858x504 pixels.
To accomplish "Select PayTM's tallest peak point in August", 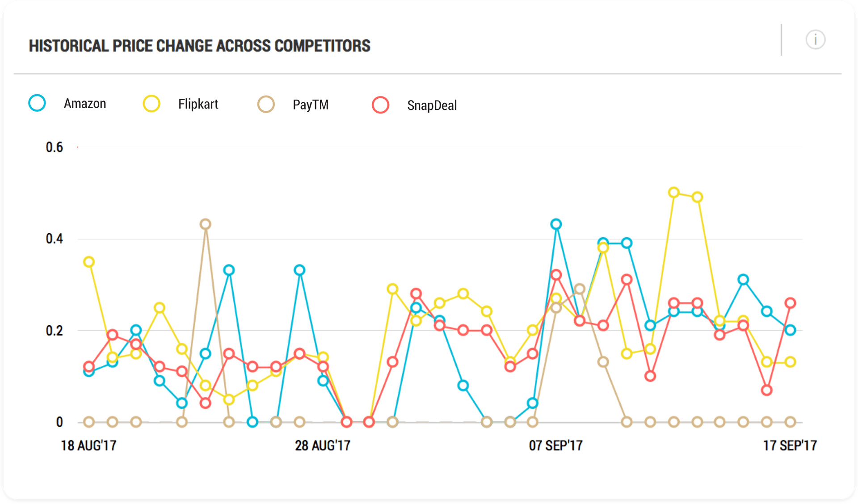I will [x=205, y=224].
